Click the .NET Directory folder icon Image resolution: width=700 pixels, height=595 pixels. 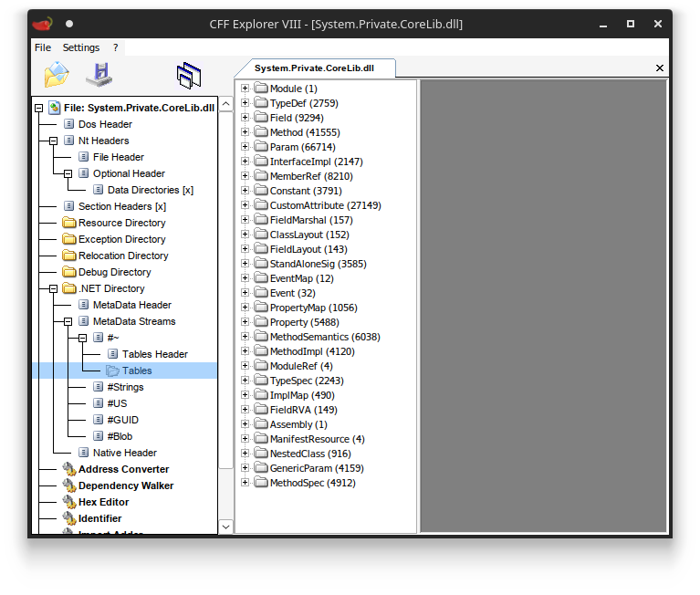pyautogui.click(x=69, y=288)
